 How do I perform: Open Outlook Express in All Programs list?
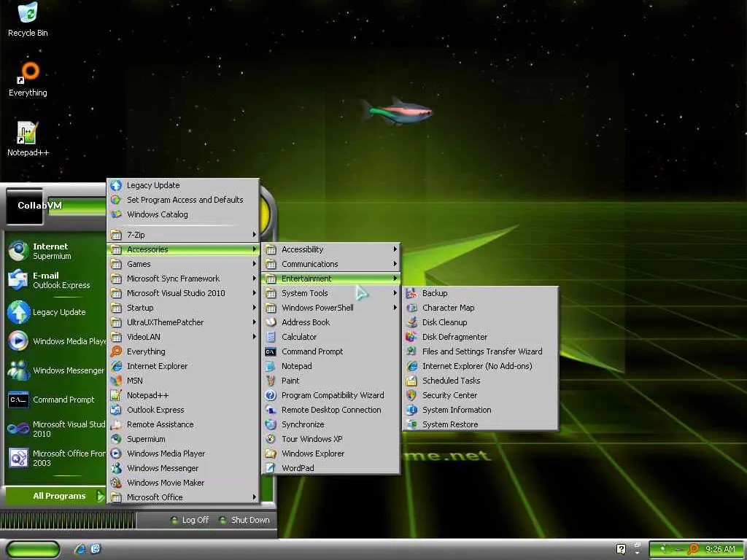[183, 410]
